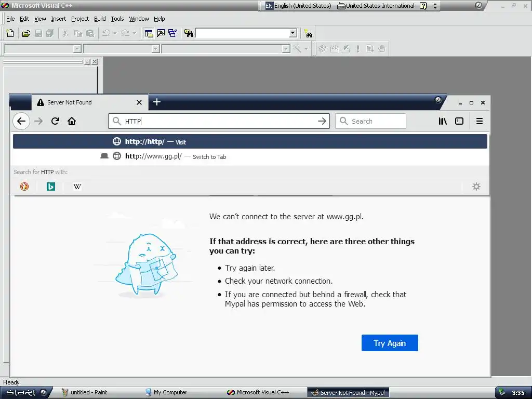Open the View menu

[x=40, y=19]
